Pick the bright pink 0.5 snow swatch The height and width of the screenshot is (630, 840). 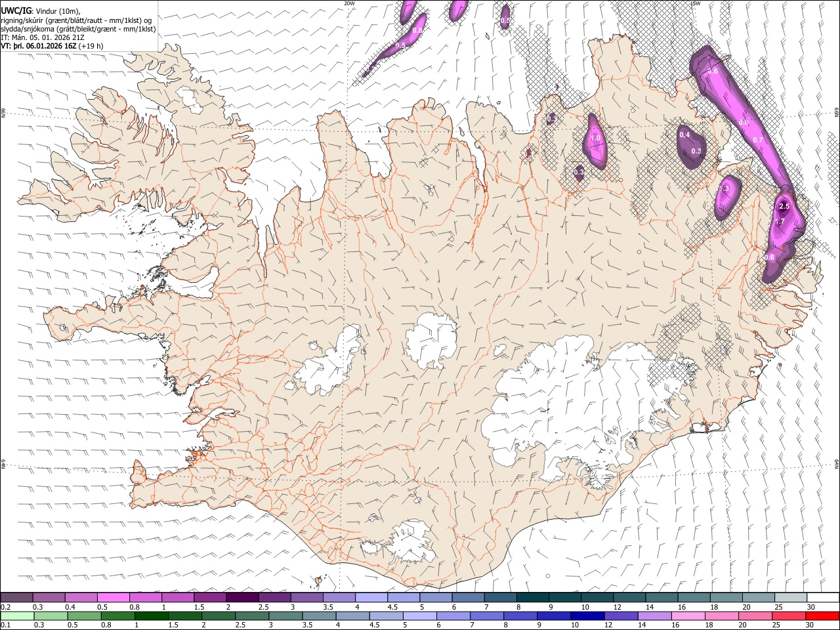click(114, 597)
